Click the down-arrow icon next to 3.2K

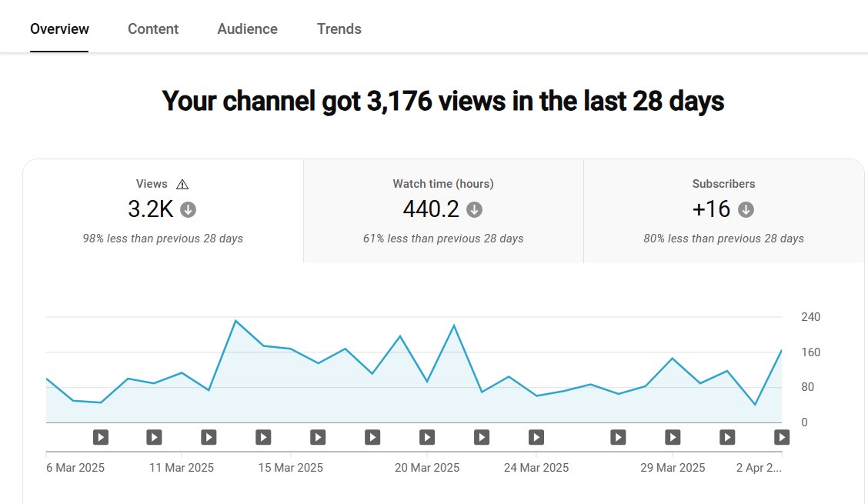click(x=189, y=210)
